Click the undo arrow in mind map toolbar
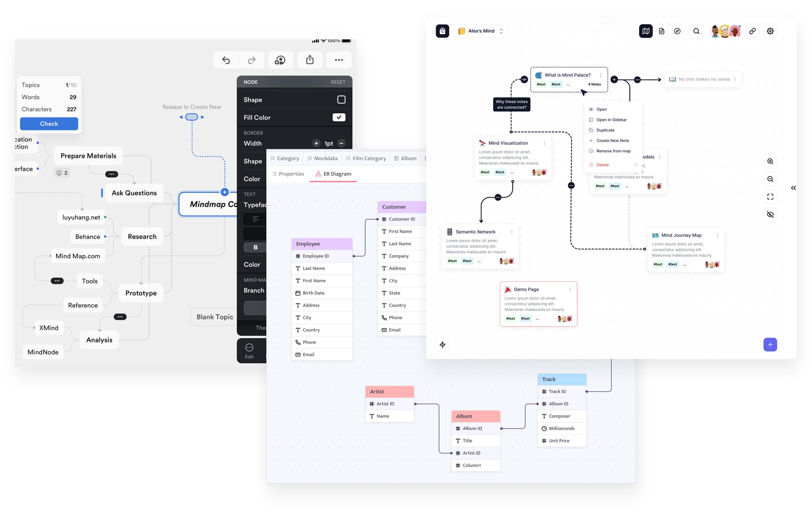Screen dimensions: 812x519 coord(226,60)
